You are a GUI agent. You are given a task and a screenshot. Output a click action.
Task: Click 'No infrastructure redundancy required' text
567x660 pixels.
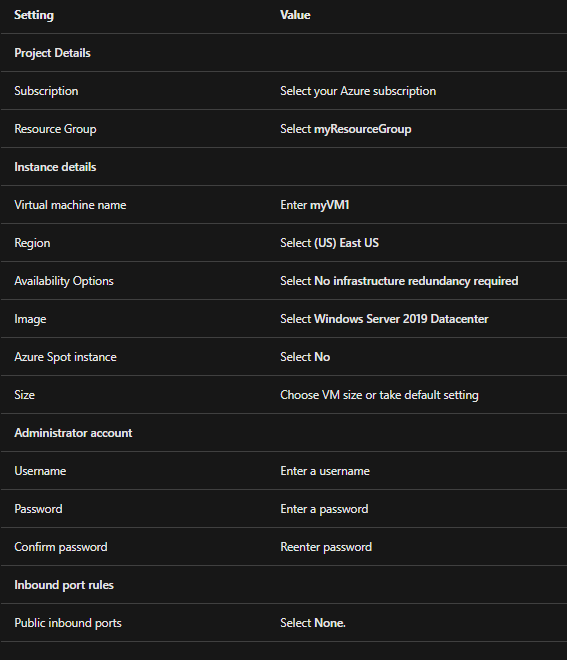coord(416,281)
